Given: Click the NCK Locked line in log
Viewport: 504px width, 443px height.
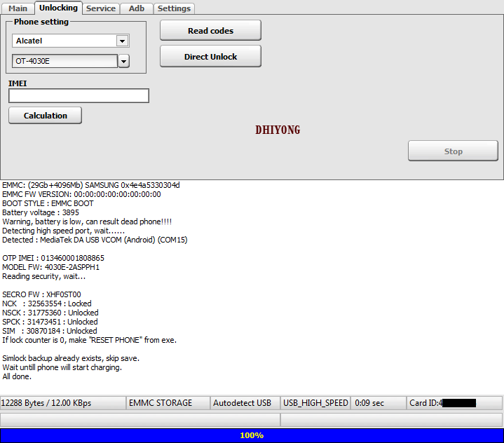Looking at the screenshot, I should (x=47, y=304).
